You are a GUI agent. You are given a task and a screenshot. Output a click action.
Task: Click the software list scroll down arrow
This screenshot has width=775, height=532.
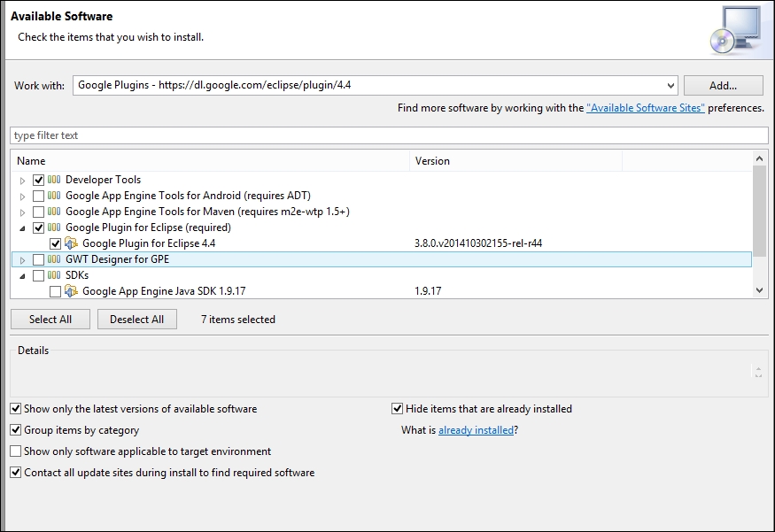tap(760, 290)
